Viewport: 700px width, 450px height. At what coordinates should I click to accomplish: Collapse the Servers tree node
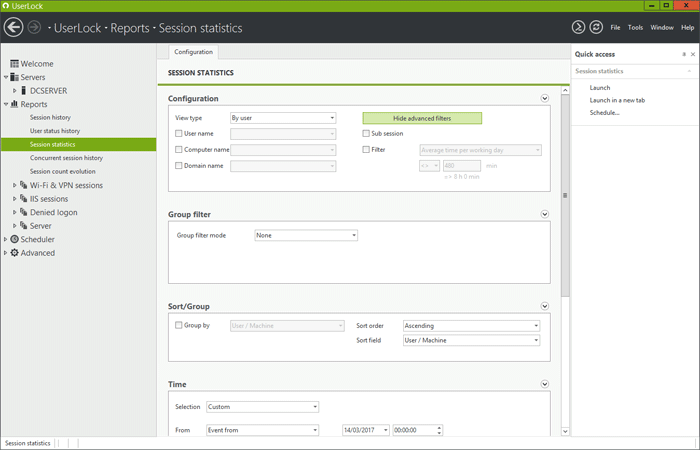click(6, 77)
